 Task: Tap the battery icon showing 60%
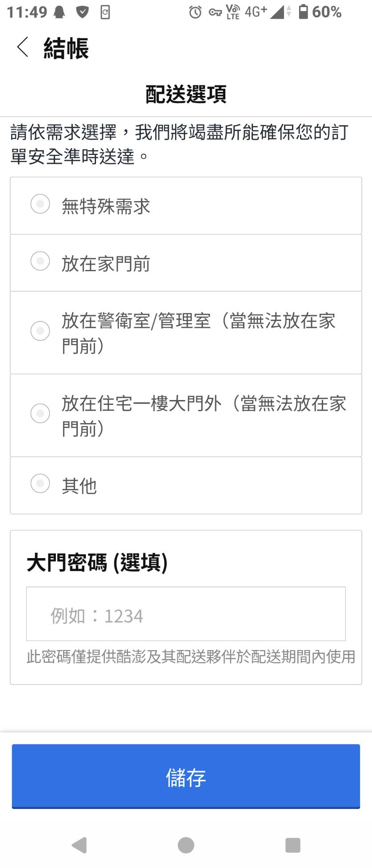303,12
